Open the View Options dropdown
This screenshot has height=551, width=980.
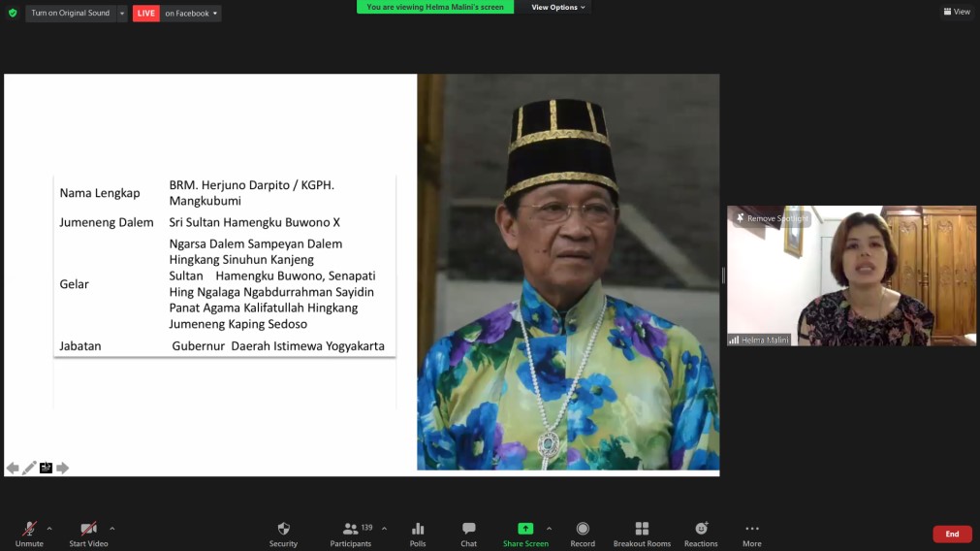pyautogui.click(x=557, y=8)
